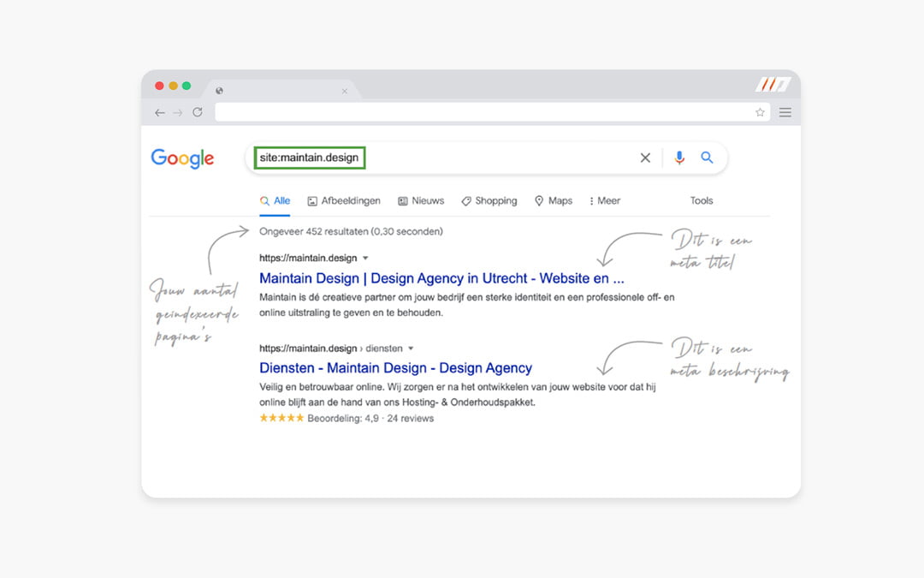Bookmark the page with the star icon
Screen dimensions: 924x578
[x=761, y=113]
